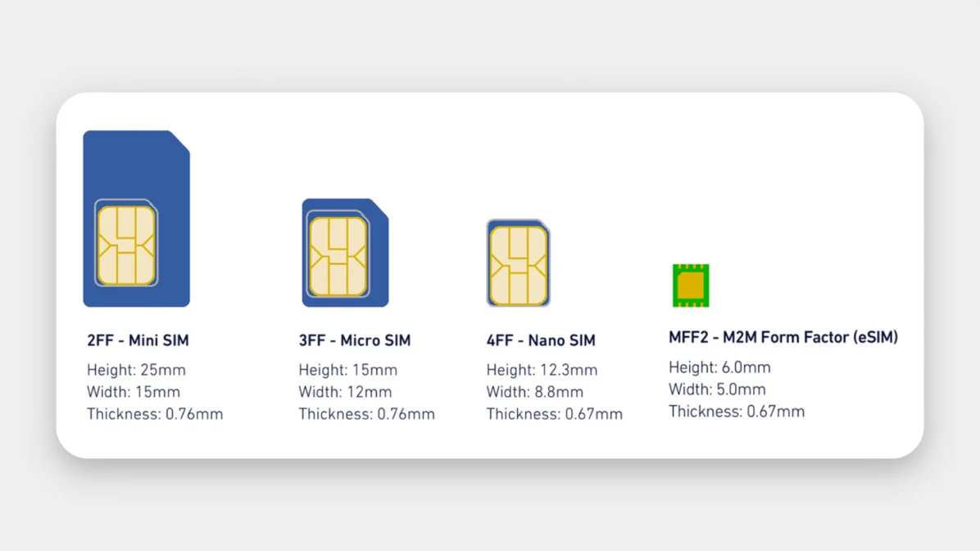Click the Mini SIM "Width: 15mm" text
The height and width of the screenshot is (551, 980).
pos(134,392)
